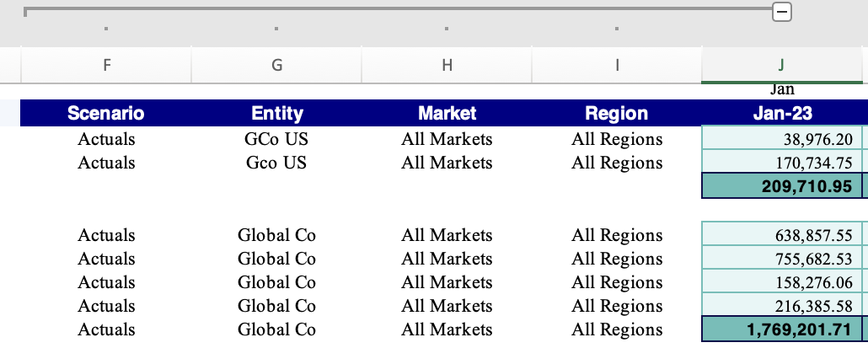The image size is (868, 364).
Task: Select All Regions in the Gco US row
Action: point(617,162)
